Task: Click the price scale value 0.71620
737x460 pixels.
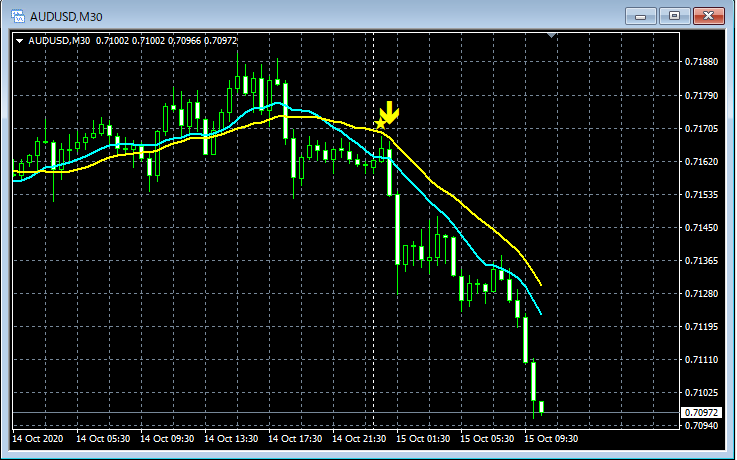Action: [701, 161]
